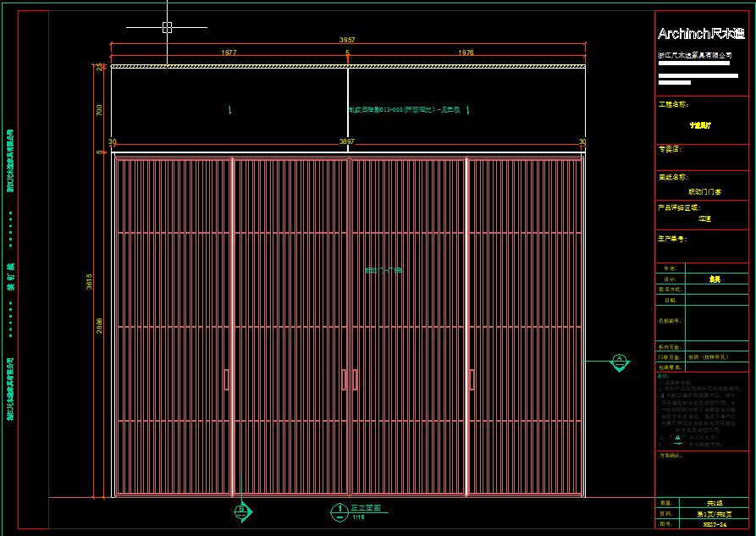The image size is (756, 536).
Task: Click the 1976 dimension text
Action: click(466, 52)
